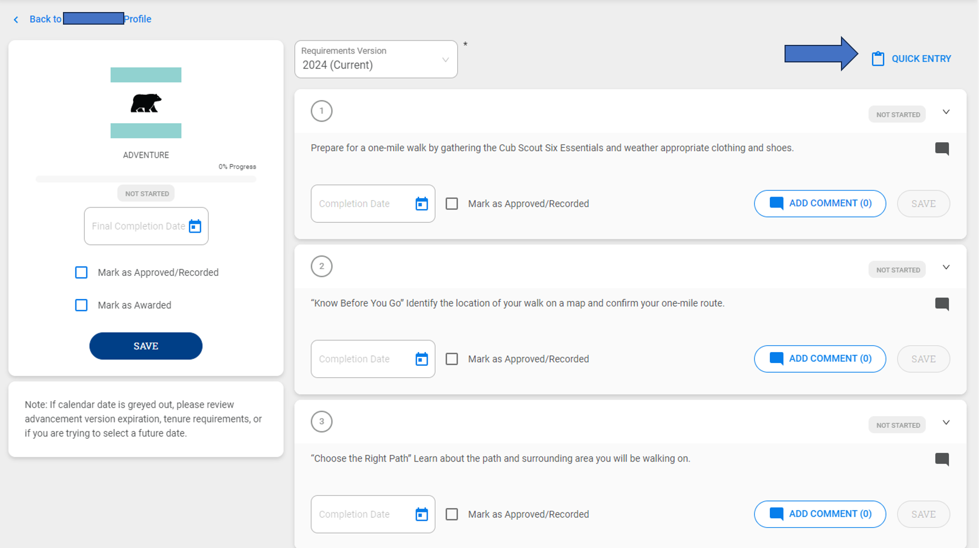Click the comment bubble on requirement 3
The height and width of the screenshot is (548, 980).
(943, 459)
